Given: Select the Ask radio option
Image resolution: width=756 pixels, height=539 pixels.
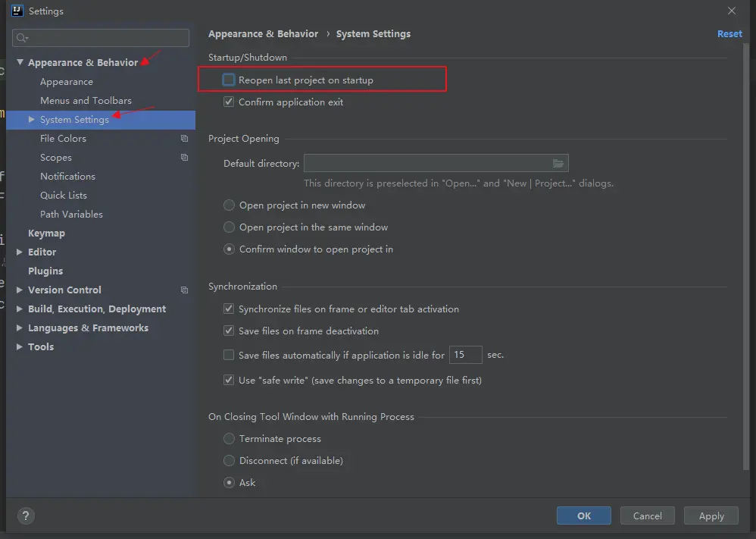Looking at the screenshot, I should (x=229, y=483).
